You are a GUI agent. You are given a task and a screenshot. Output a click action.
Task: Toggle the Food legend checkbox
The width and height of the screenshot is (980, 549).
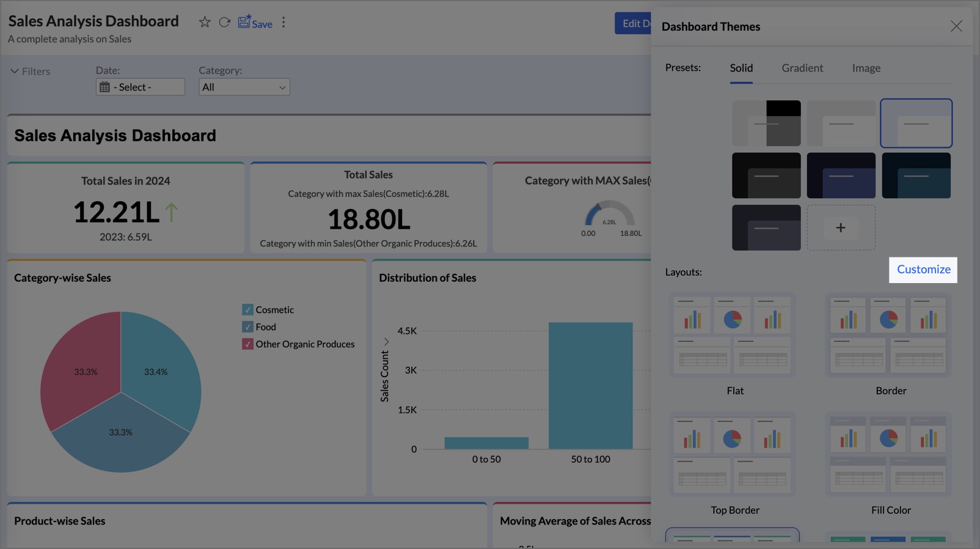247,327
